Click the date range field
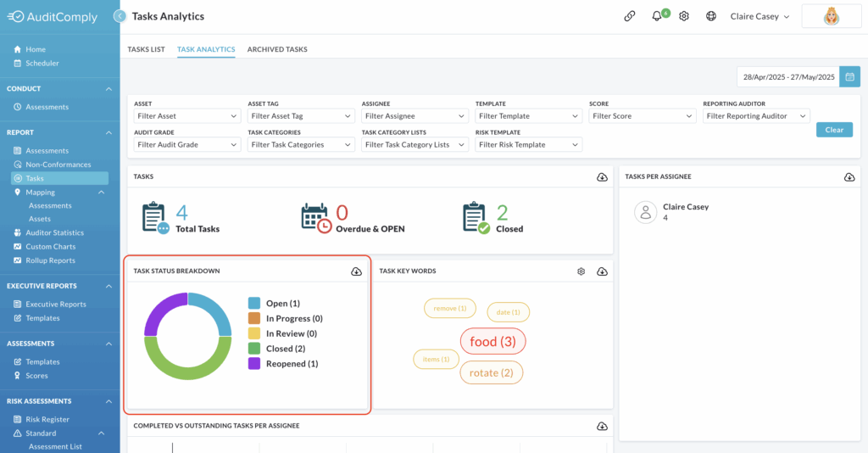The image size is (868, 453). (788, 77)
